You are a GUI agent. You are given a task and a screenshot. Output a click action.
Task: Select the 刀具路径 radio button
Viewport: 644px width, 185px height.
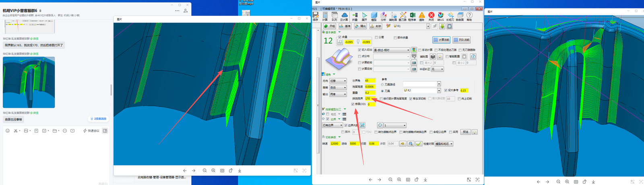pyautogui.click(x=382, y=84)
